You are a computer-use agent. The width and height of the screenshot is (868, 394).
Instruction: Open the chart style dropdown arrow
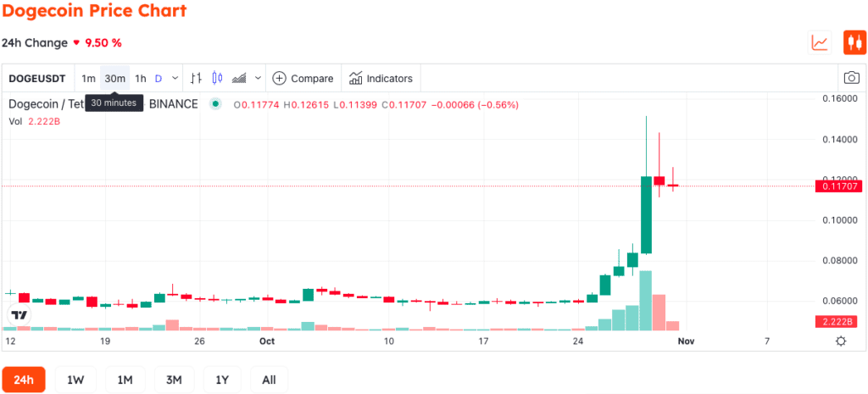(x=258, y=78)
